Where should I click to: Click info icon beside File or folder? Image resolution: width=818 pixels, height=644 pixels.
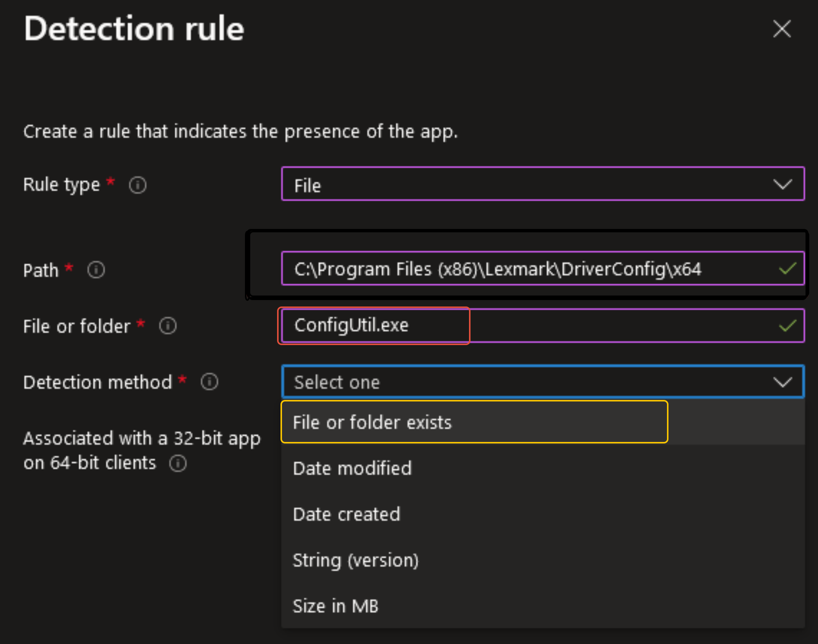coord(168,326)
